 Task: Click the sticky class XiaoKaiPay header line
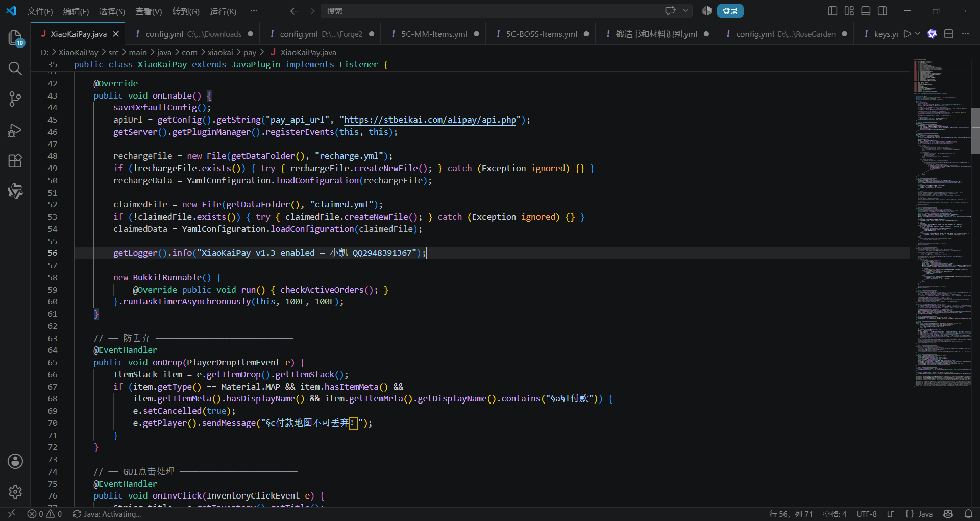[470, 65]
